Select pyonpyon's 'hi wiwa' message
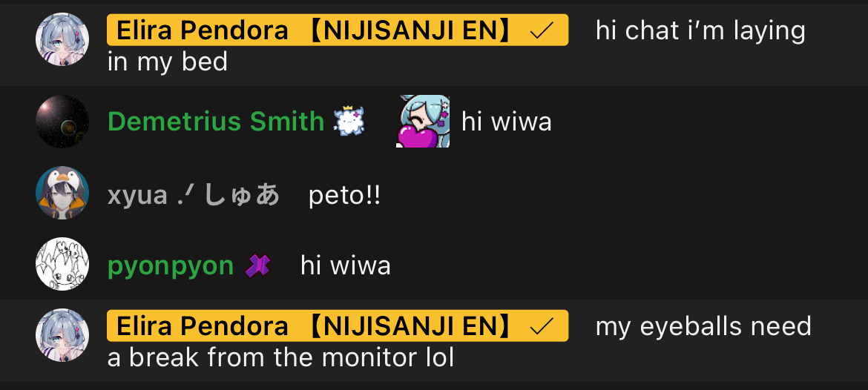Viewport: 868px width, 390px height. pyautogui.click(x=346, y=266)
